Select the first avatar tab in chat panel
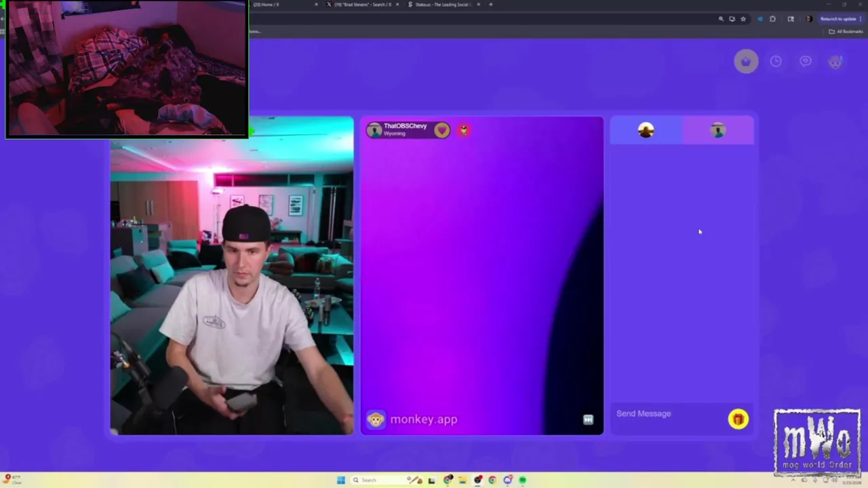 click(646, 130)
